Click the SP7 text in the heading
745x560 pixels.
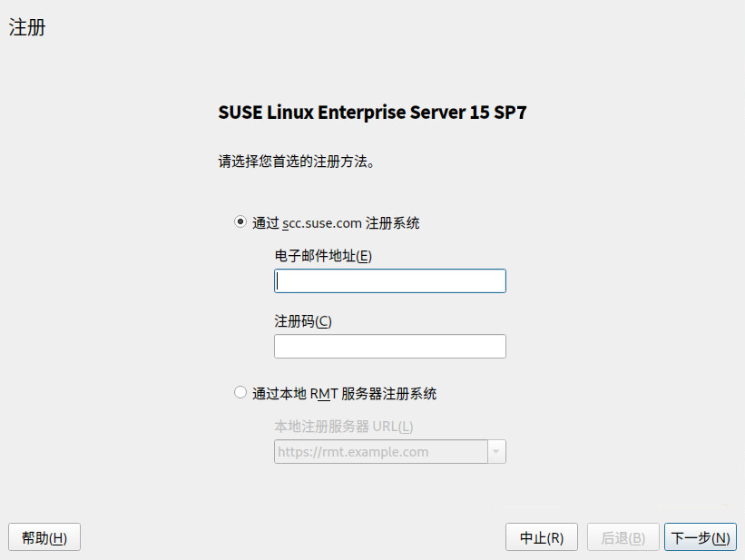(x=510, y=113)
